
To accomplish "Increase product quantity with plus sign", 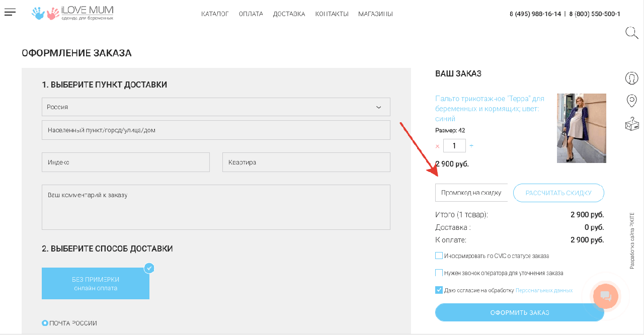I will tap(471, 146).
